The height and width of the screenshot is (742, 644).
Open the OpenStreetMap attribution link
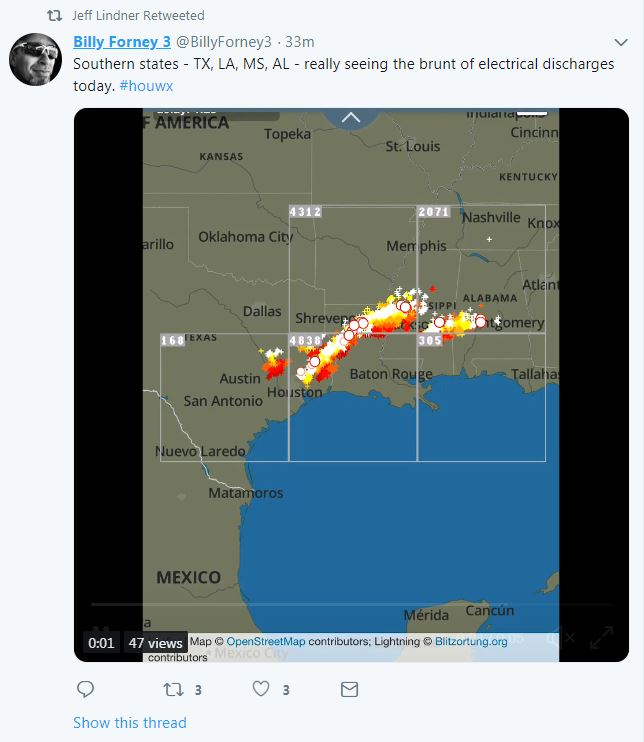pyautogui.click(x=265, y=641)
